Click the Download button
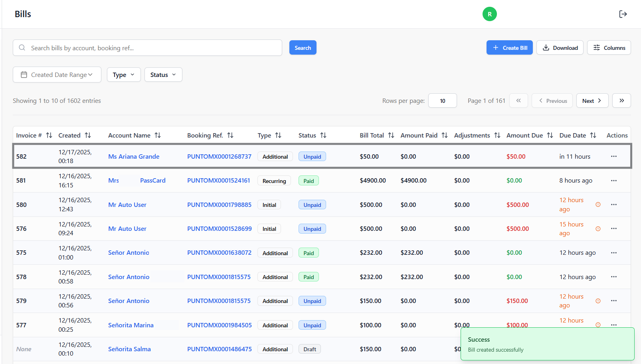This screenshot has height=364, width=641. (x=560, y=48)
